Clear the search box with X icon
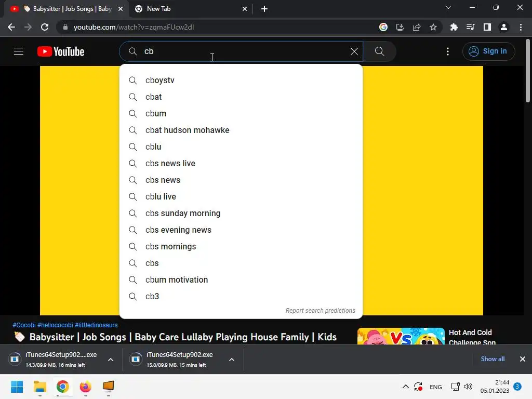 [x=354, y=51]
